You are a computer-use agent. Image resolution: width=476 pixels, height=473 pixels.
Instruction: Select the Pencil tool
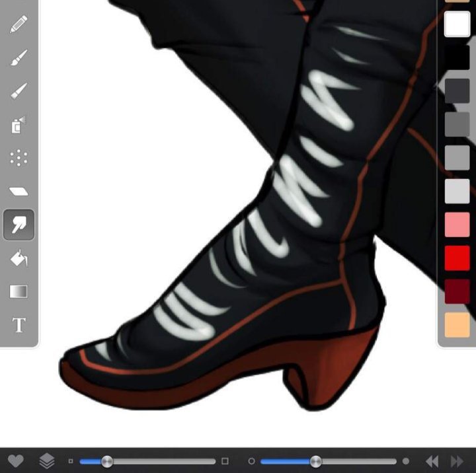point(19,24)
